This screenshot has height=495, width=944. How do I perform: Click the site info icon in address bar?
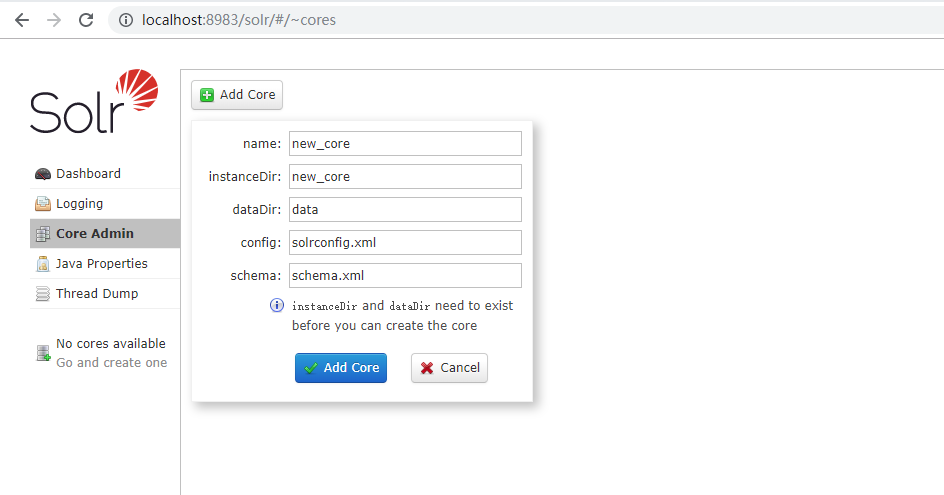coord(126,20)
